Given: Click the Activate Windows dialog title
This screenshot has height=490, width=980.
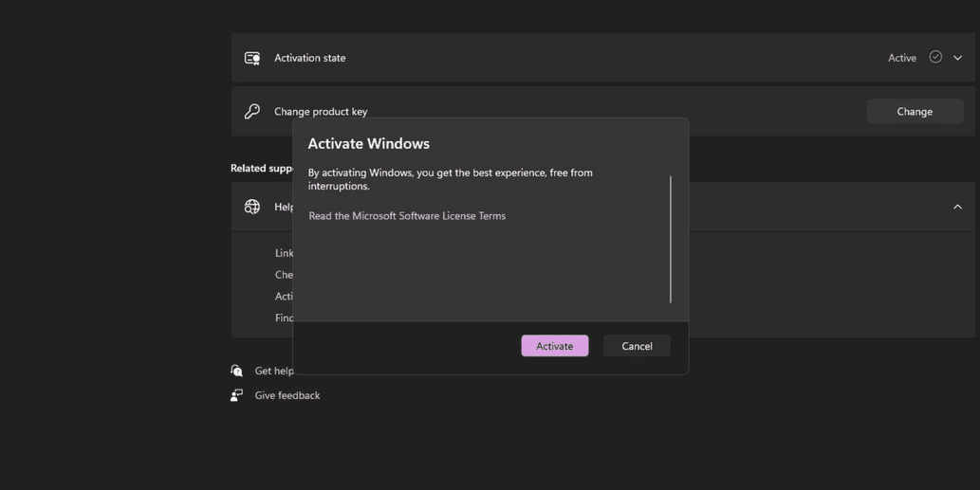Looking at the screenshot, I should click(369, 144).
